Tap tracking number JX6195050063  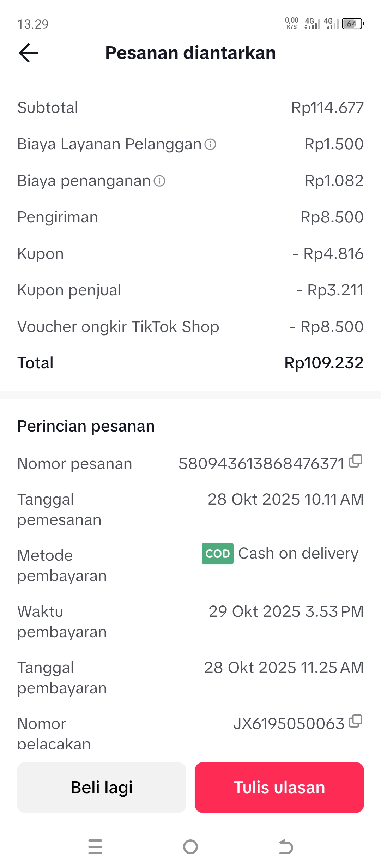point(289,724)
